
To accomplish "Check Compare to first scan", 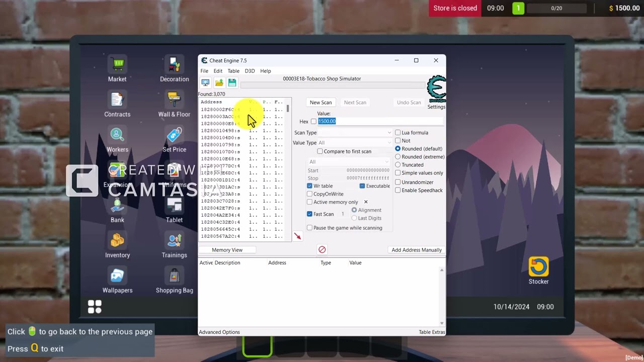I will pos(319,151).
